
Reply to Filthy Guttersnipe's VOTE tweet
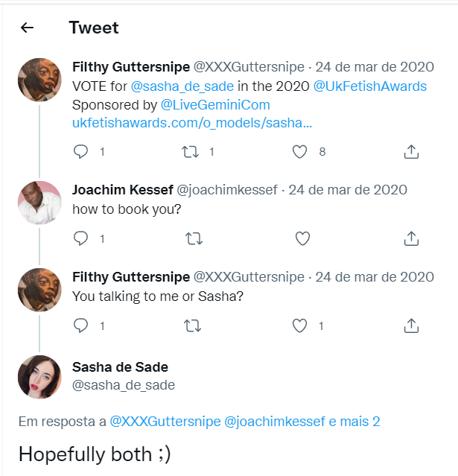81,152
